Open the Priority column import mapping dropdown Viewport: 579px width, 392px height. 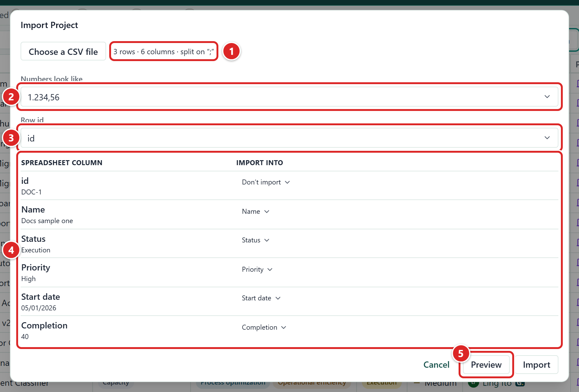pos(257,270)
